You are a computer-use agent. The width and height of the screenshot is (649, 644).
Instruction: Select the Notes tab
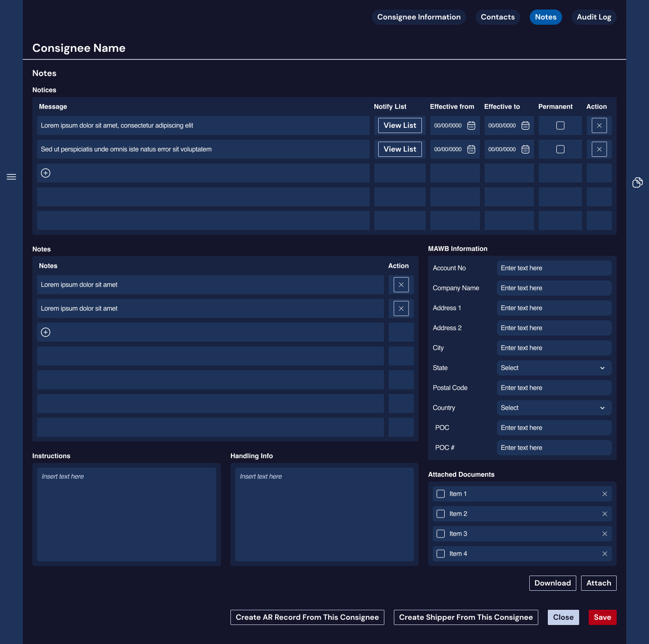(546, 17)
